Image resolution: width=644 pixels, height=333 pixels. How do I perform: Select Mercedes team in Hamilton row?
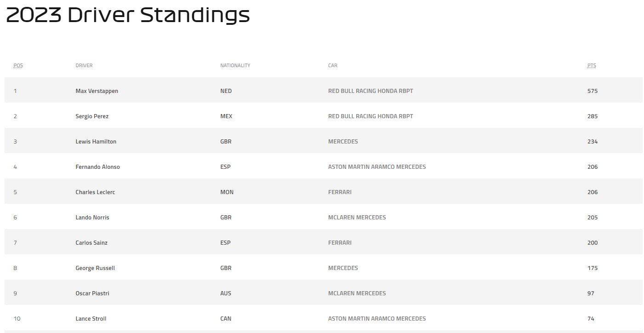[x=343, y=142]
